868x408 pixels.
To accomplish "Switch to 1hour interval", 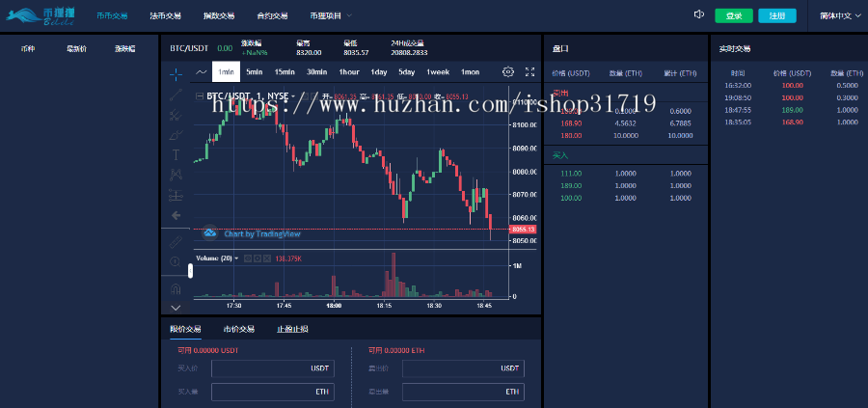I will pyautogui.click(x=349, y=72).
